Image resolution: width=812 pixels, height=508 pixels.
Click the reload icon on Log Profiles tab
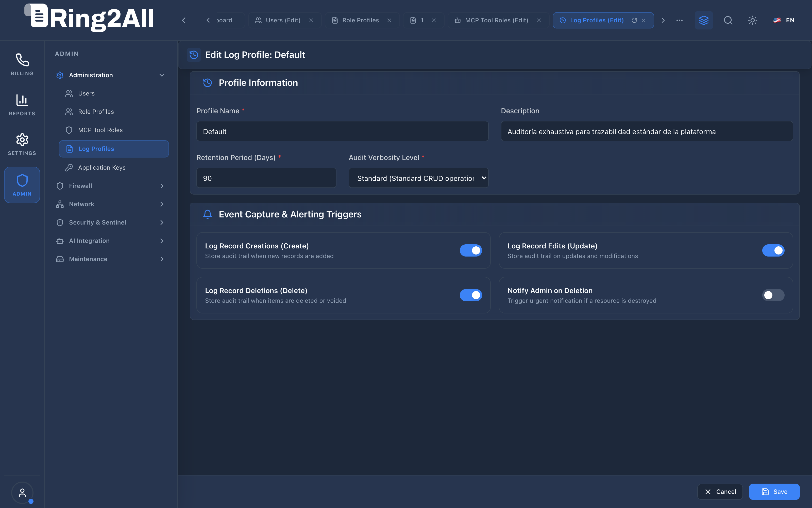point(634,20)
